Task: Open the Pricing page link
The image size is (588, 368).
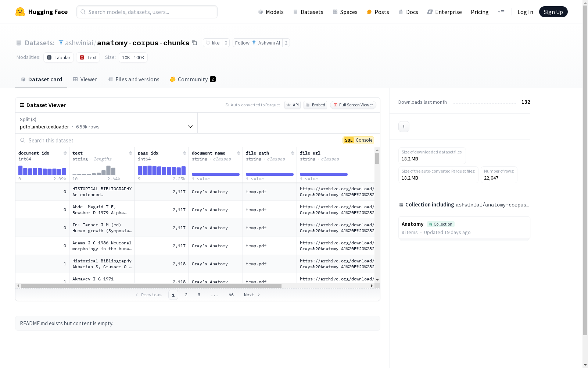Action: point(480,12)
